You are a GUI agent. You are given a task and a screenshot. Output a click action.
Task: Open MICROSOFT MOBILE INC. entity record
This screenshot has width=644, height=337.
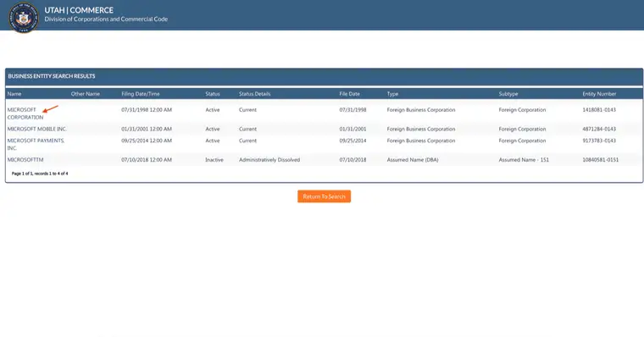click(x=37, y=129)
